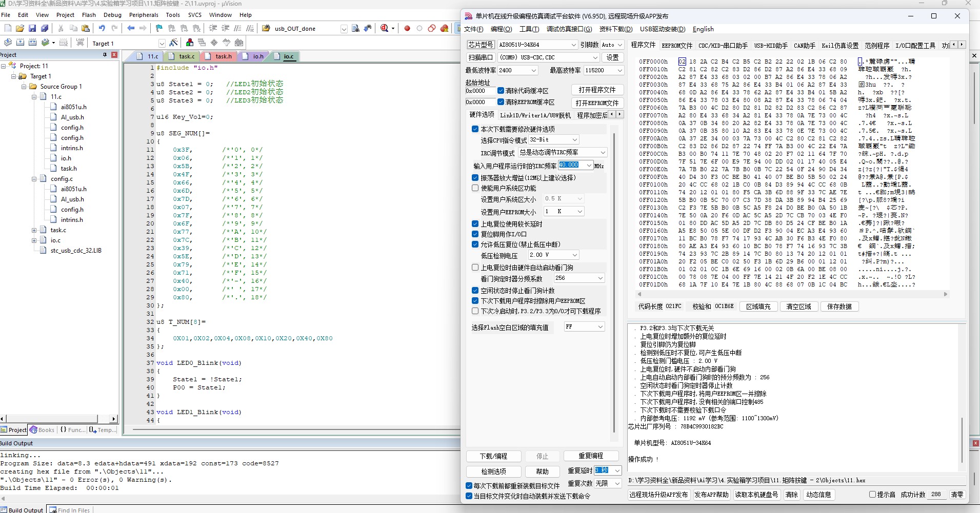Open the 资料下载(D) menu

(x=616, y=29)
